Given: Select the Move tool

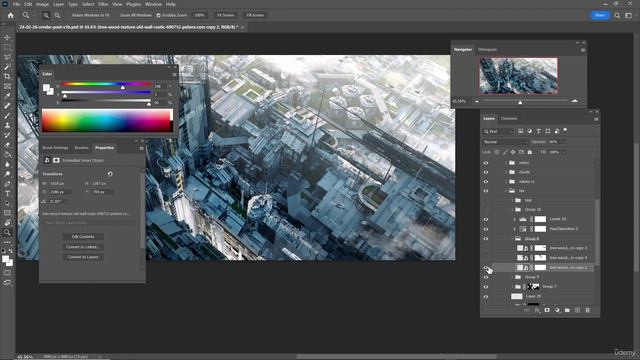Looking at the screenshot, I should coord(7,38).
